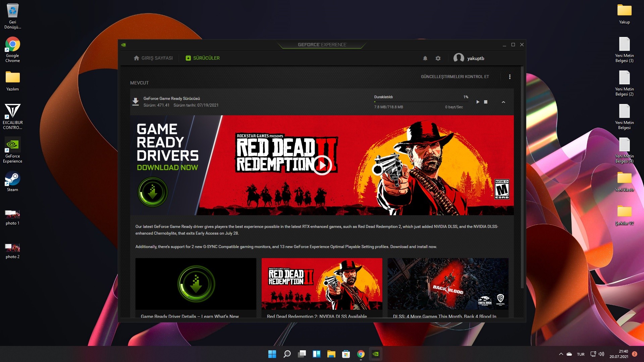Stop the driver download
This screenshot has width=644, height=362.
pos(486,102)
